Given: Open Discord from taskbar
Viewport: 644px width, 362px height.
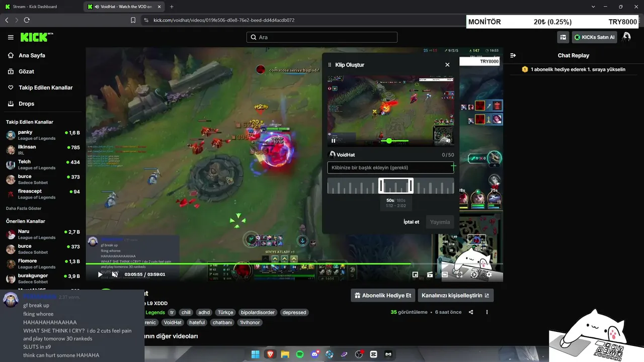Looking at the screenshot, I should click(314, 354).
